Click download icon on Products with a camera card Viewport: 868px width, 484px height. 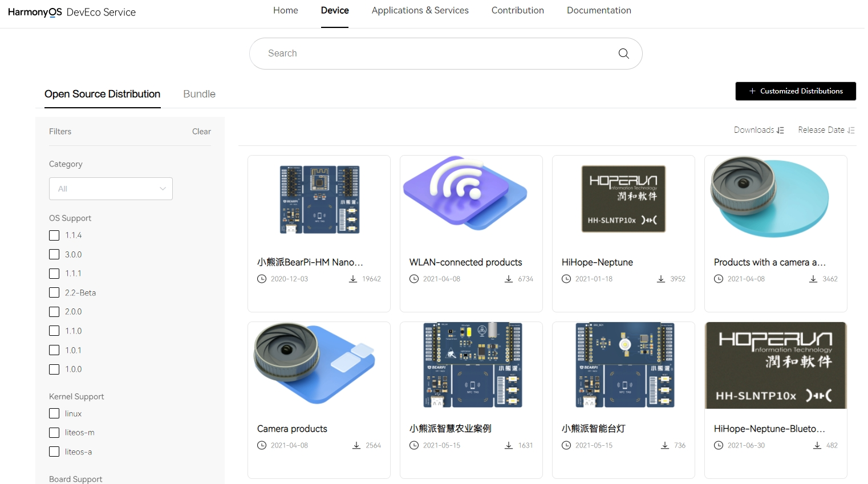pyautogui.click(x=813, y=279)
